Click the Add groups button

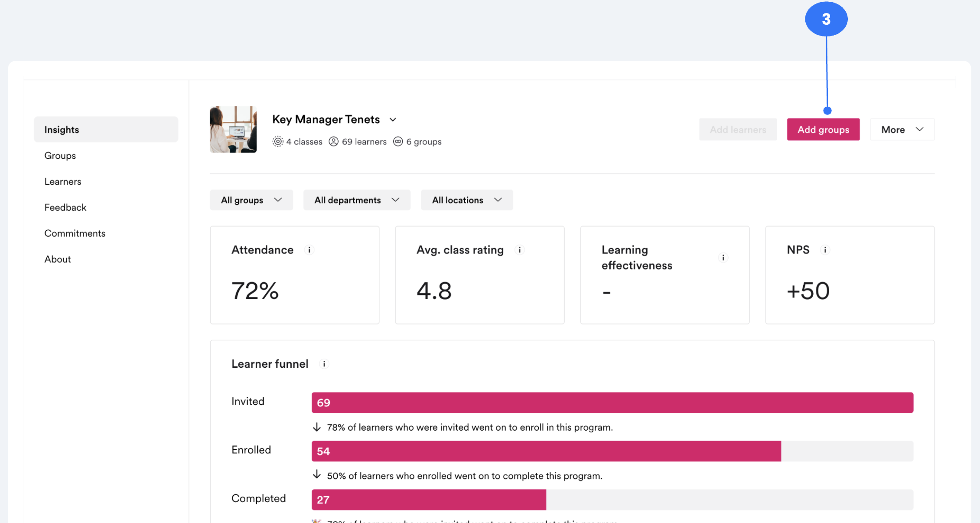[823, 129]
